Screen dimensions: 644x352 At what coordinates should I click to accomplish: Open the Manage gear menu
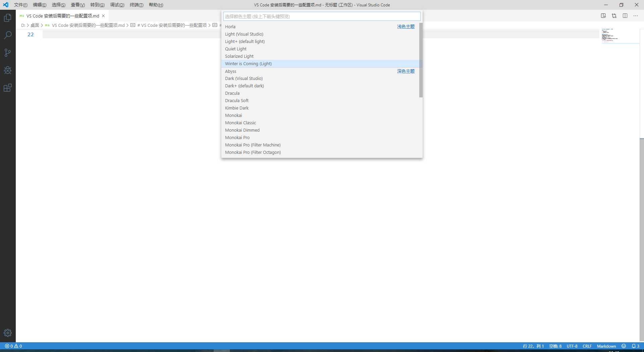8,333
